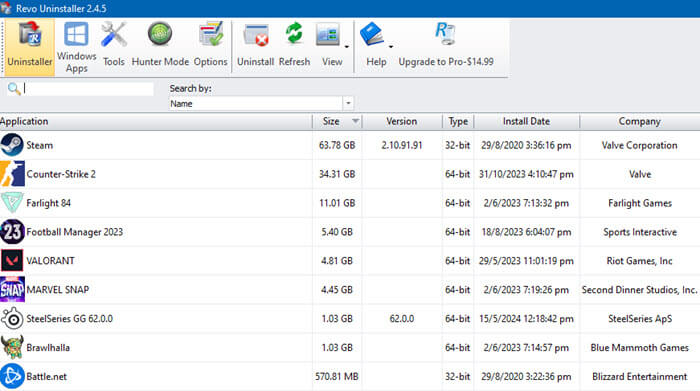The width and height of the screenshot is (700, 391).
Task: Expand the Help dropdown arrow
Action: (391, 46)
